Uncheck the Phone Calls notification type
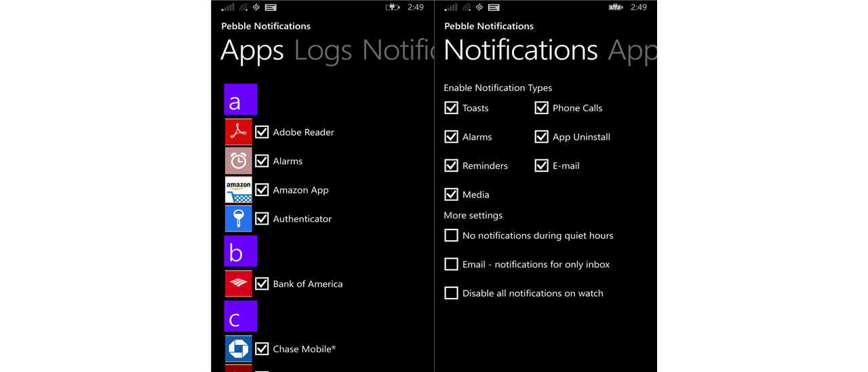Image resolution: width=868 pixels, height=372 pixels. coord(541,108)
